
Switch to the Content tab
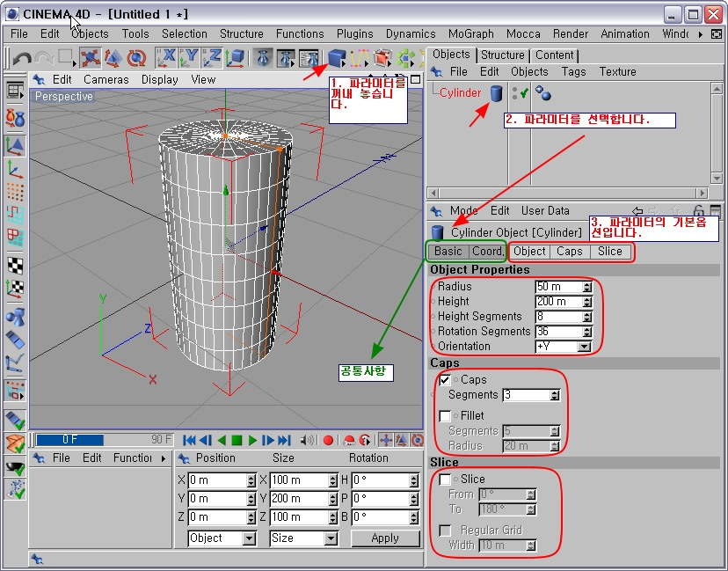[555, 55]
